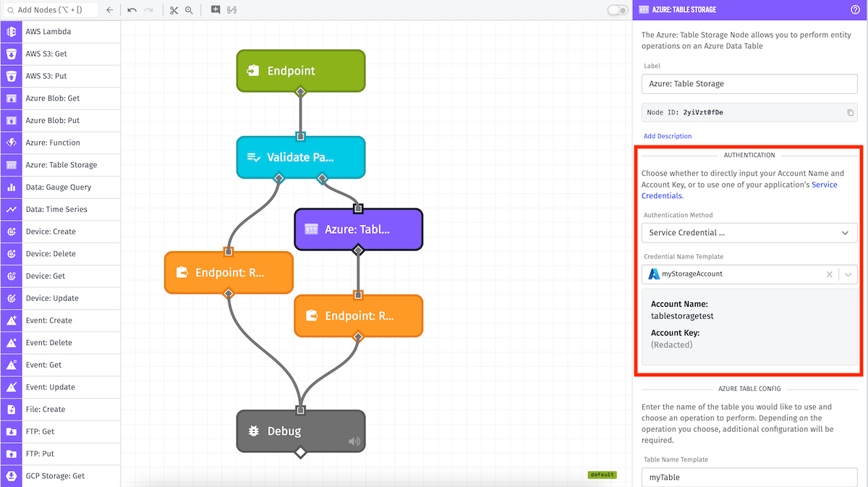Select the Validate Payload node on canvas

coord(301,157)
